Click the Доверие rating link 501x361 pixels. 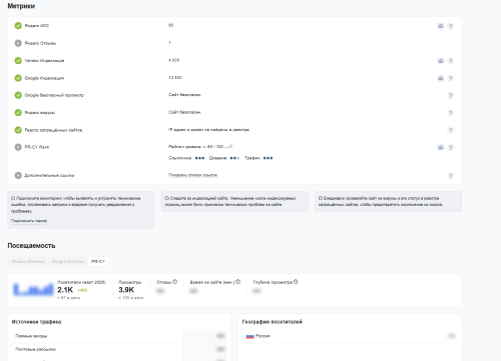click(x=218, y=158)
